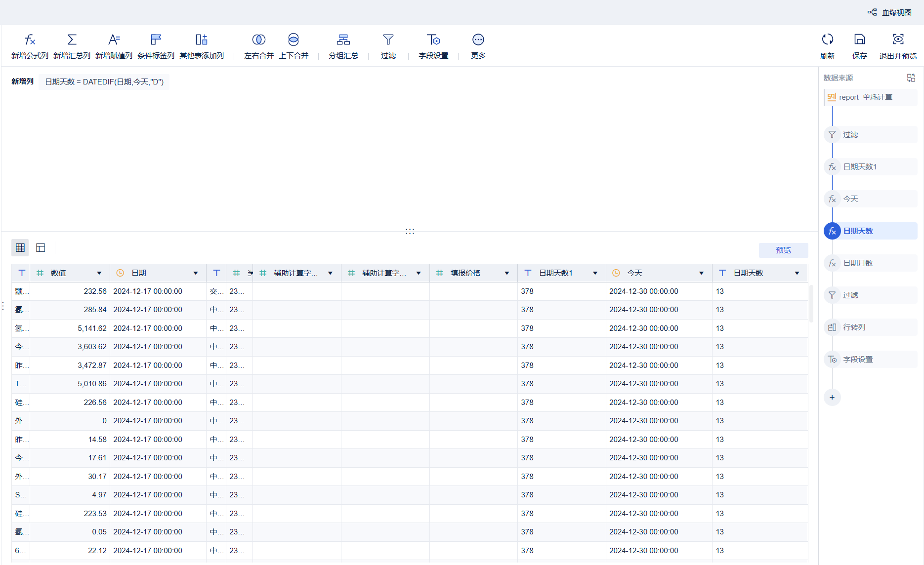924x565 pixels.
Task: Click the clock type icon of 今天 column
Action: coord(616,273)
